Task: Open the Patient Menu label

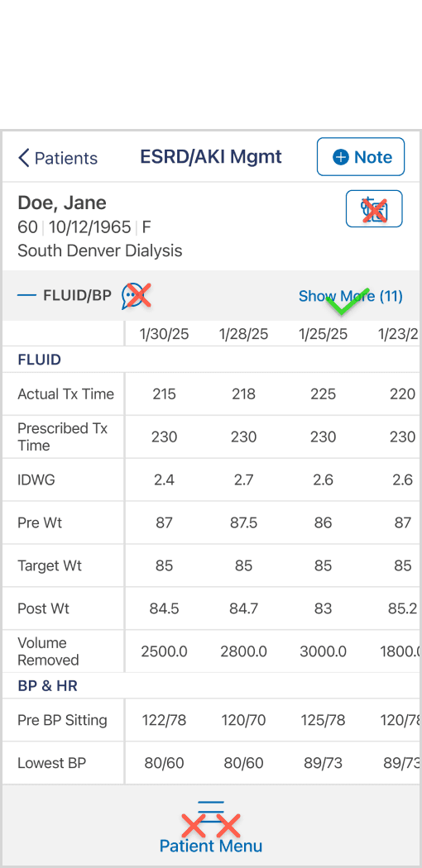Action: point(211,846)
